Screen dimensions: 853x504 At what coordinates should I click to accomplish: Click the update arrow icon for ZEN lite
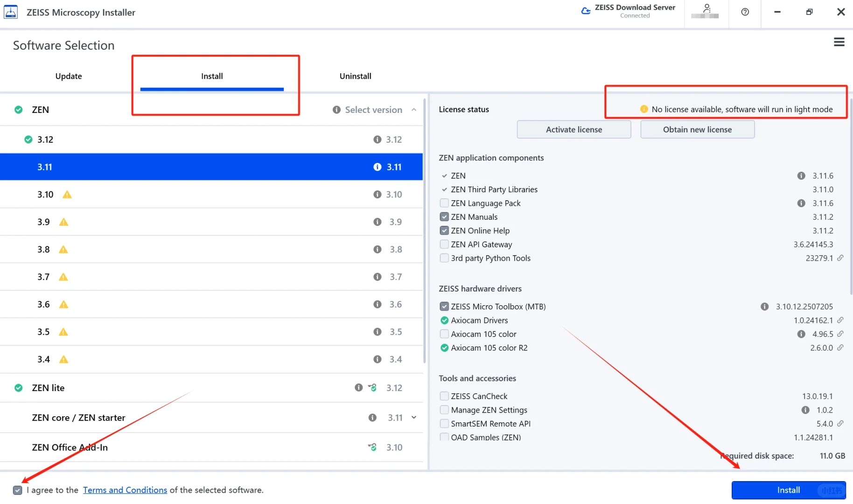(372, 387)
